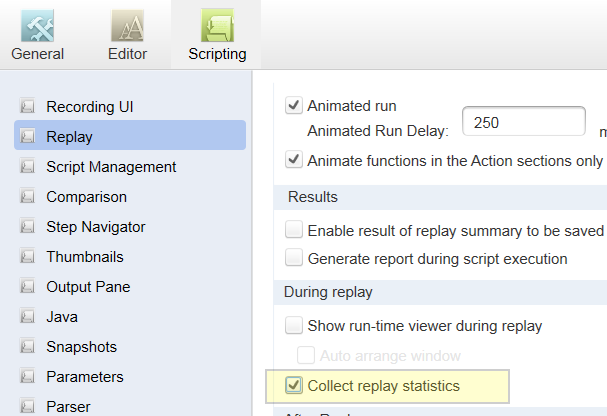This screenshot has height=416, width=607.
Task: Open Output Pane settings
Action: 88,287
